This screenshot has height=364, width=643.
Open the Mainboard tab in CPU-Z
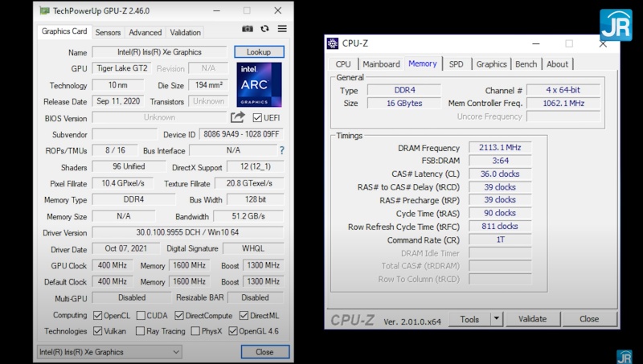(381, 64)
